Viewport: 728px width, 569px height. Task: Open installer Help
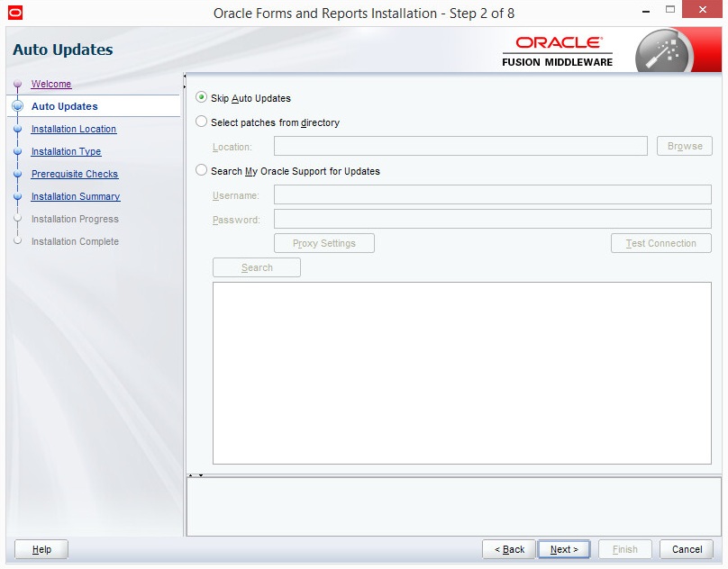point(41,549)
